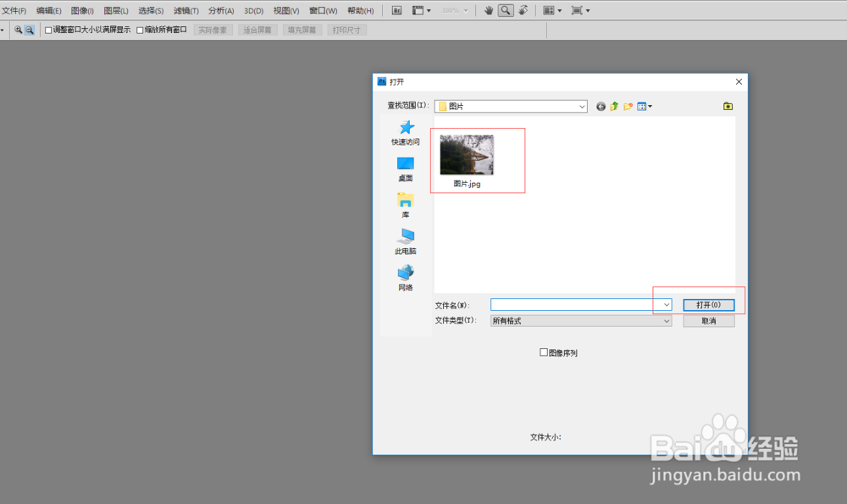Select the Zoom tool in top bar
This screenshot has height=504, width=847.
click(506, 10)
